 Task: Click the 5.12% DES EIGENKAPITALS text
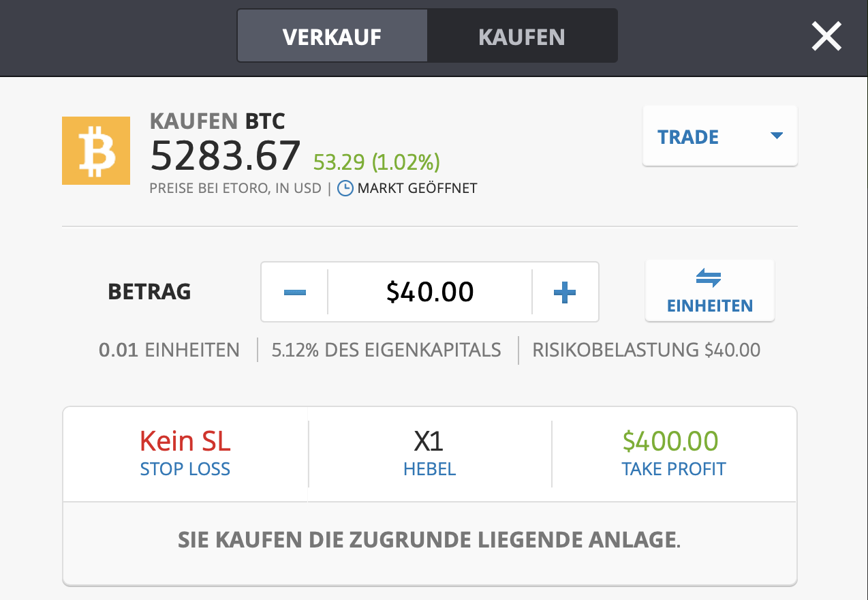[x=386, y=350]
